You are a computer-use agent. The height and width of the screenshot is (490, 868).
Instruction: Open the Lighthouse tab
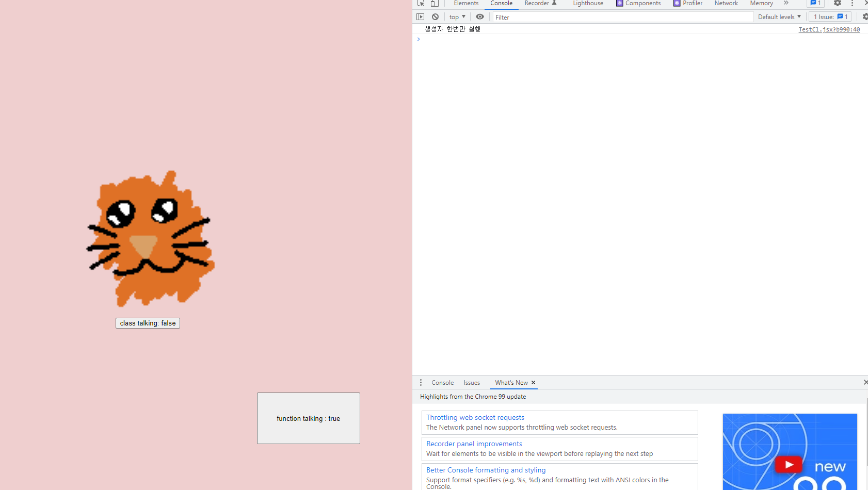(x=588, y=3)
